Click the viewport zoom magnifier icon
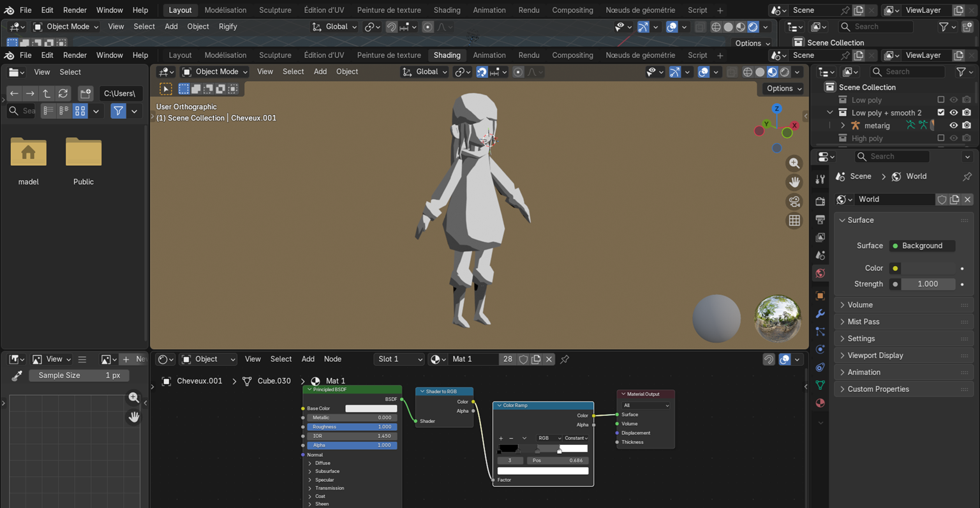This screenshot has height=508, width=980. pos(794,163)
